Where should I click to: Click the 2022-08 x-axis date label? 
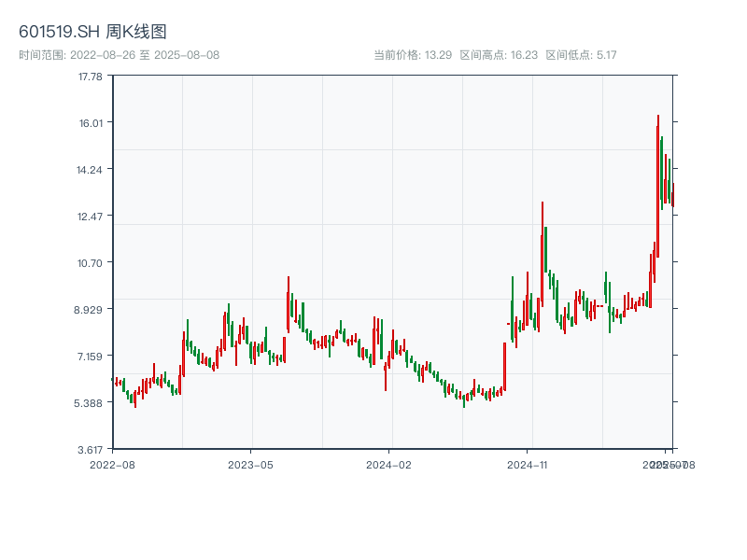click(112, 464)
